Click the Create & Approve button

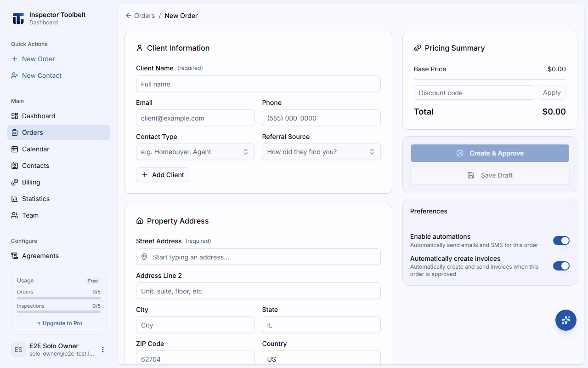click(490, 153)
